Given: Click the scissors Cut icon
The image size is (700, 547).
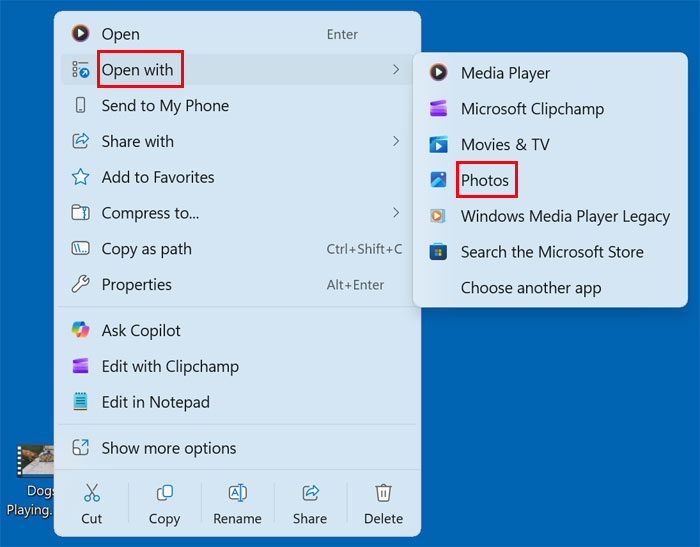Looking at the screenshot, I should pos(92,493).
